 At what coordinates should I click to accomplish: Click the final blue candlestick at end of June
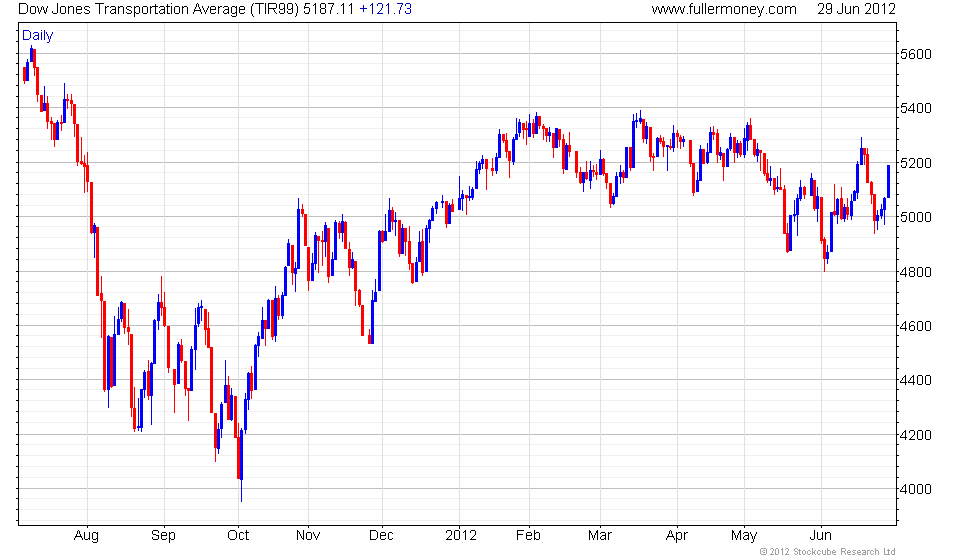888,182
